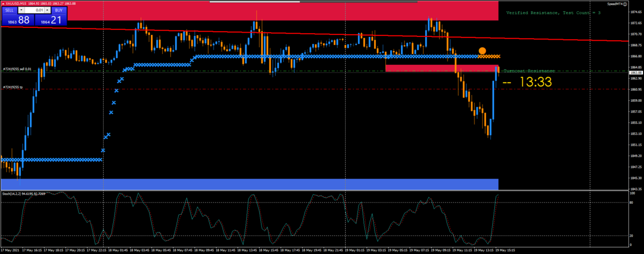The width and height of the screenshot is (644, 254).
Task: Click the Stoch(14,2,2) indicator label
Action: coord(24,193)
